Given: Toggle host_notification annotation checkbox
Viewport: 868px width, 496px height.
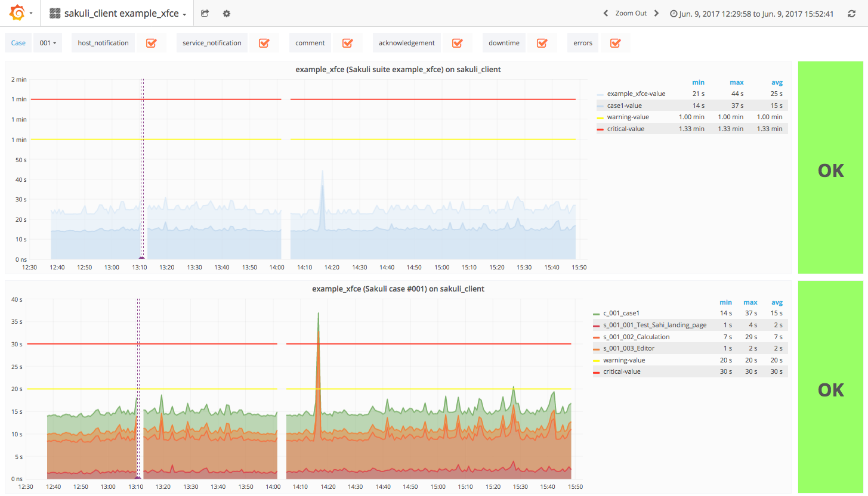Looking at the screenshot, I should click(151, 43).
